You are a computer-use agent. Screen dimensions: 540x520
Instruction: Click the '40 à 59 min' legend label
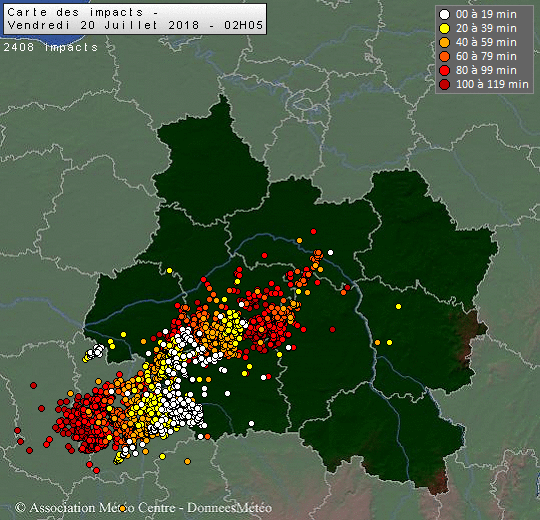pyautogui.click(x=486, y=42)
